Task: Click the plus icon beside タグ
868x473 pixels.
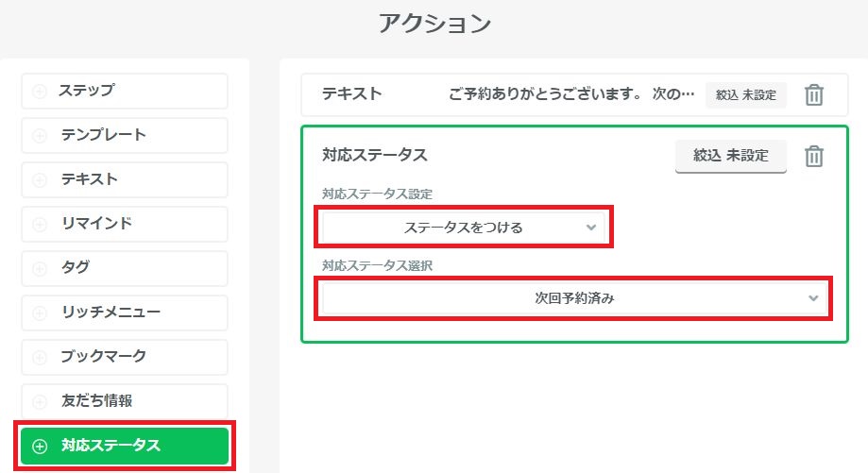Action: [x=40, y=268]
